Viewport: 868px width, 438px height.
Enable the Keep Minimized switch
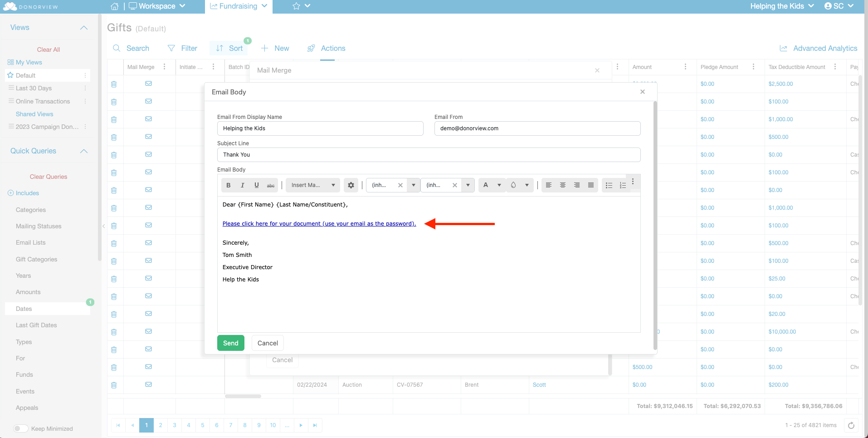click(x=21, y=428)
